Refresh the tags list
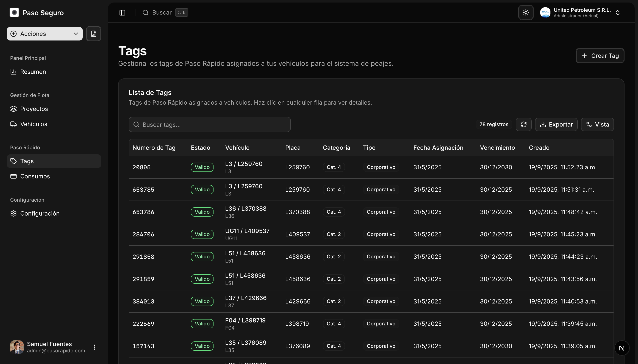 [x=523, y=124]
